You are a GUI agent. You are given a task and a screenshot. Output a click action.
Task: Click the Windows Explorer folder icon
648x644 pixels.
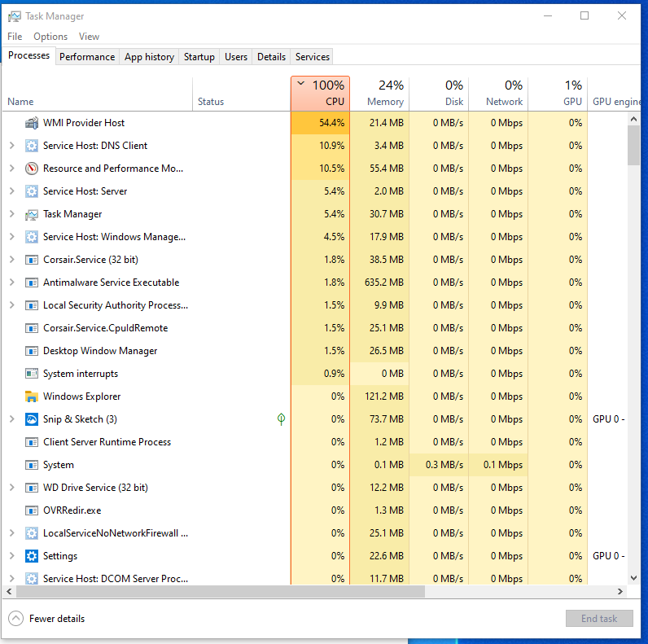point(32,396)
